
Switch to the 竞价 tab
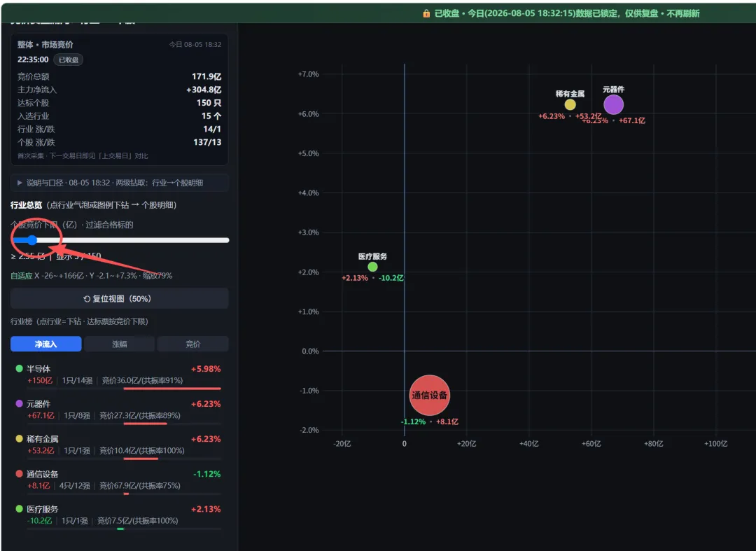click(193, 344)
